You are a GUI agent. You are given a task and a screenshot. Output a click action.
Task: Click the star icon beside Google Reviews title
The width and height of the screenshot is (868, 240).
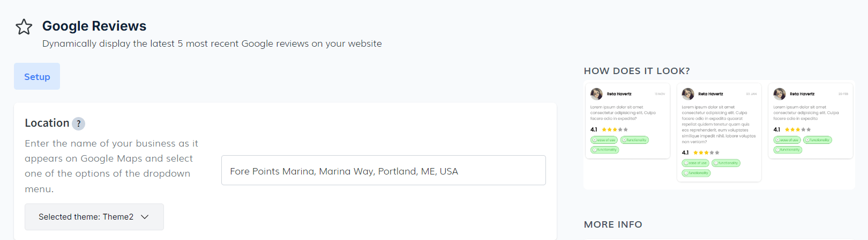point(24,27)
